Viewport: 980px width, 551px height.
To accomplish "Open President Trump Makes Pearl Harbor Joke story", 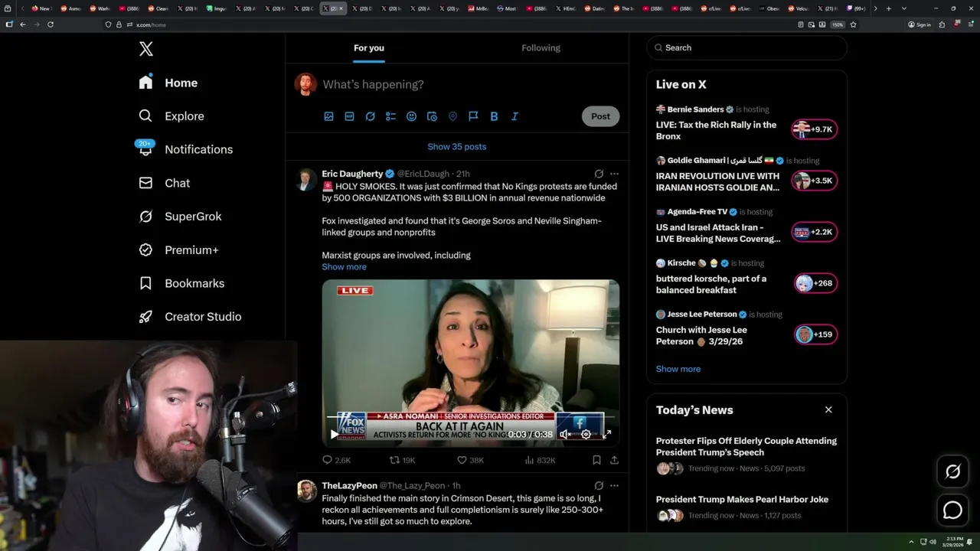I will [x=742, y=499].
